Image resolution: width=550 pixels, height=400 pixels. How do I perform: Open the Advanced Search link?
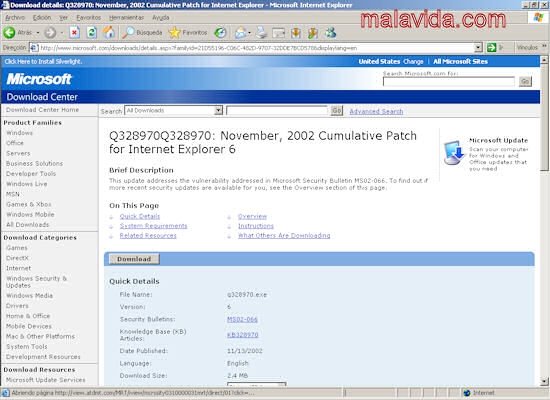point(376,112)
